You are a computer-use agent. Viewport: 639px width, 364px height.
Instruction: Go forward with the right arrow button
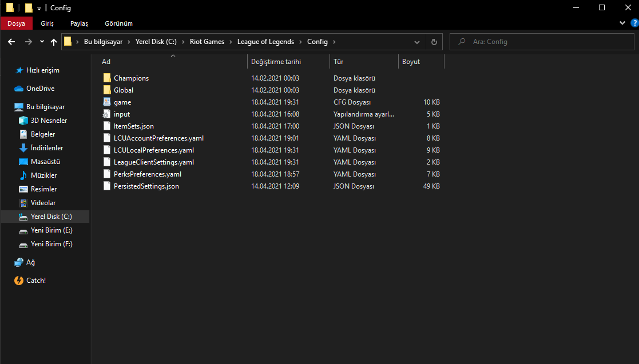point(28,42)
